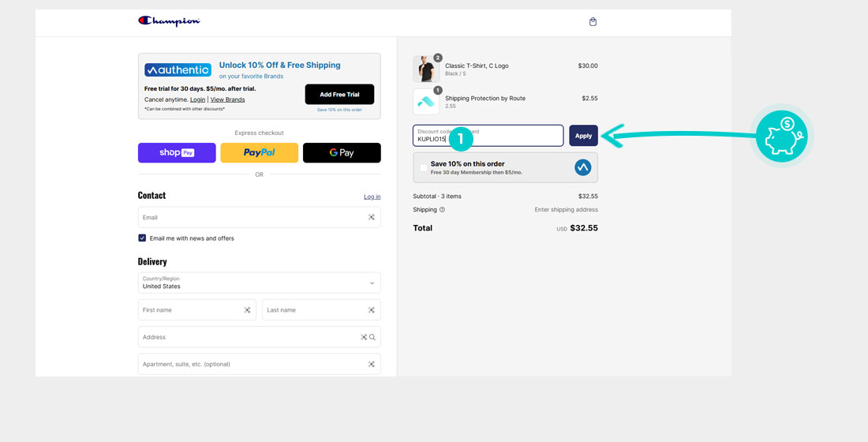Click Save 10% on this order link
Viewport: 868px width, 442px height.
coord(339,110)
